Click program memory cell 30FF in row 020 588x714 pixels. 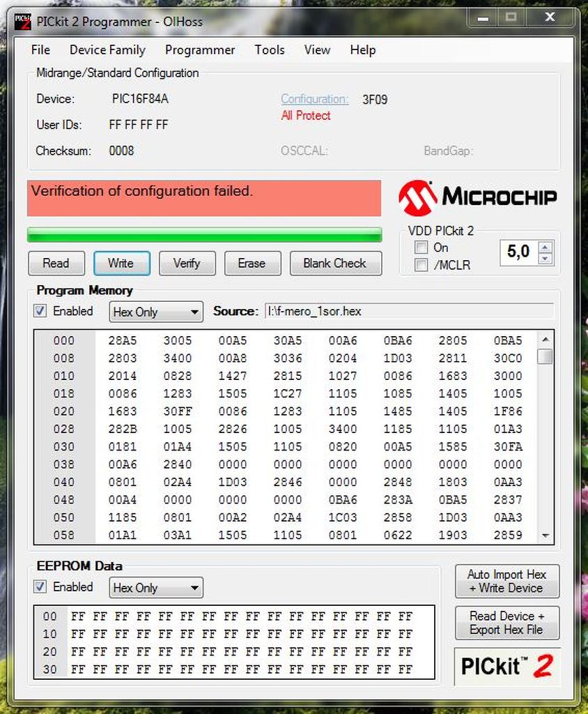[x=178, y=411]
